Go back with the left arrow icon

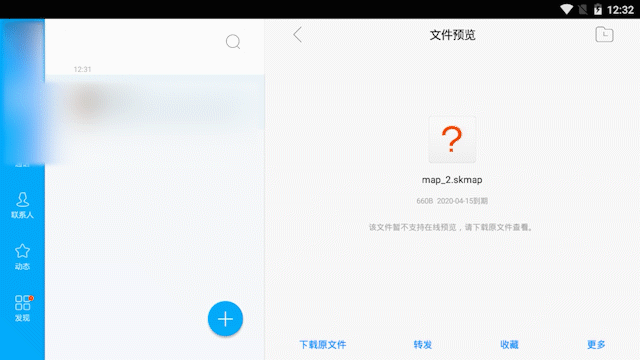[298, 35]
